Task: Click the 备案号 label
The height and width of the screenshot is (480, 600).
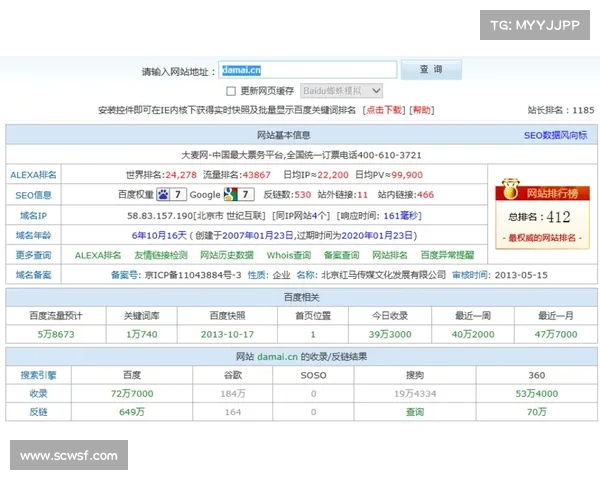Action: pyautogui.click(x=126, y=275)
